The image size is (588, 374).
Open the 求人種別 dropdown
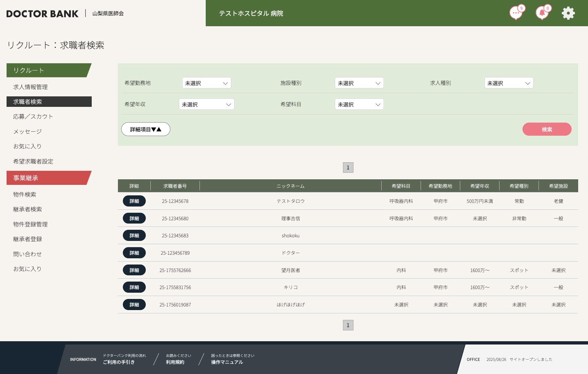[508, 83]
